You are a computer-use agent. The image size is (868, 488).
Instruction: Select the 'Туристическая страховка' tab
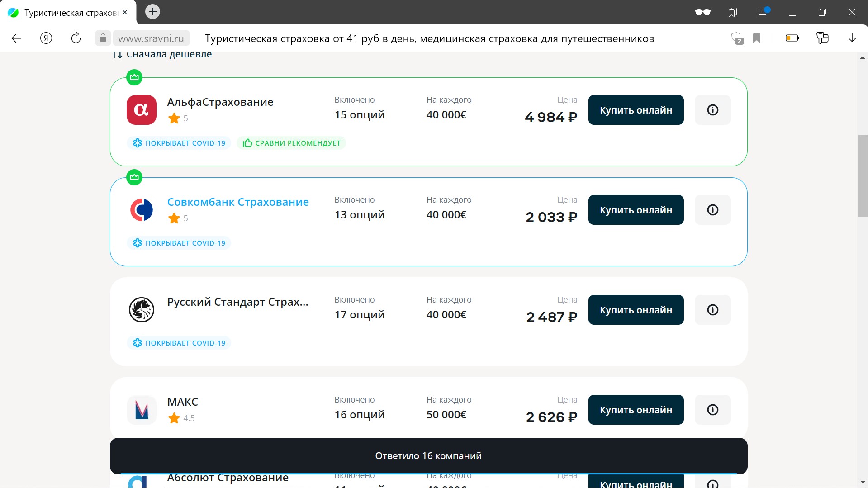pos(68,13)
